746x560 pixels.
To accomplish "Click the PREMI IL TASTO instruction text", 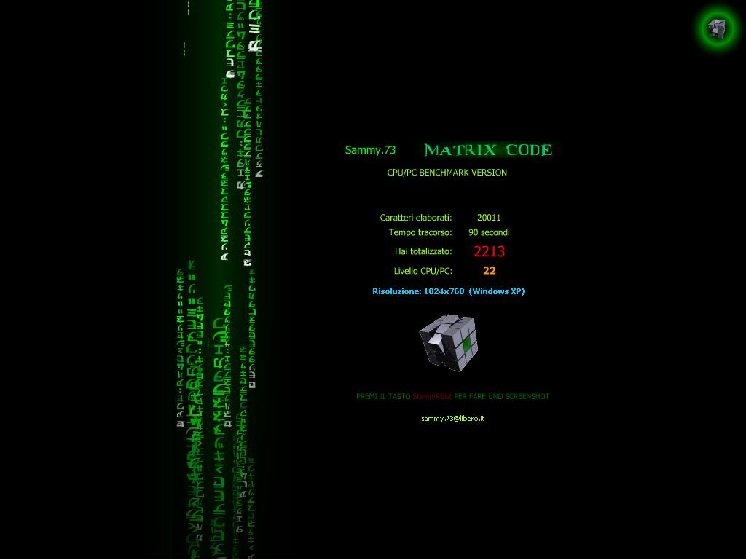I will (383, 397).
